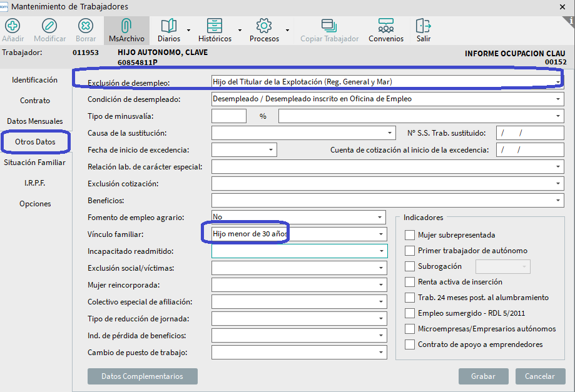Open MsArchivo paperclip tool
The width and height of the screenshot is (575, 392).
pos(126,26)
